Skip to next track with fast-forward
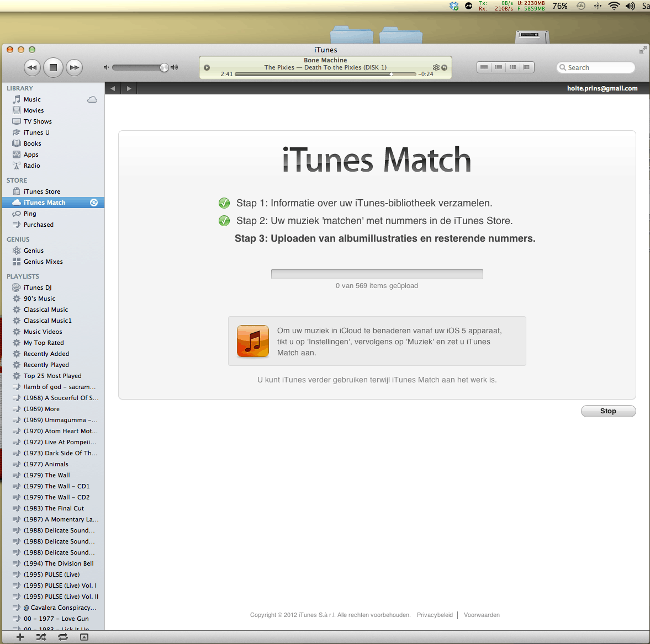The image size is (650, 644). pos(74,67)
